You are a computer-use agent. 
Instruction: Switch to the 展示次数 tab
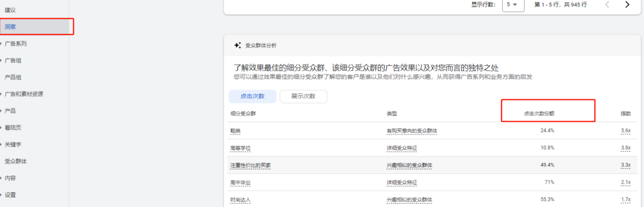(303, 96)
